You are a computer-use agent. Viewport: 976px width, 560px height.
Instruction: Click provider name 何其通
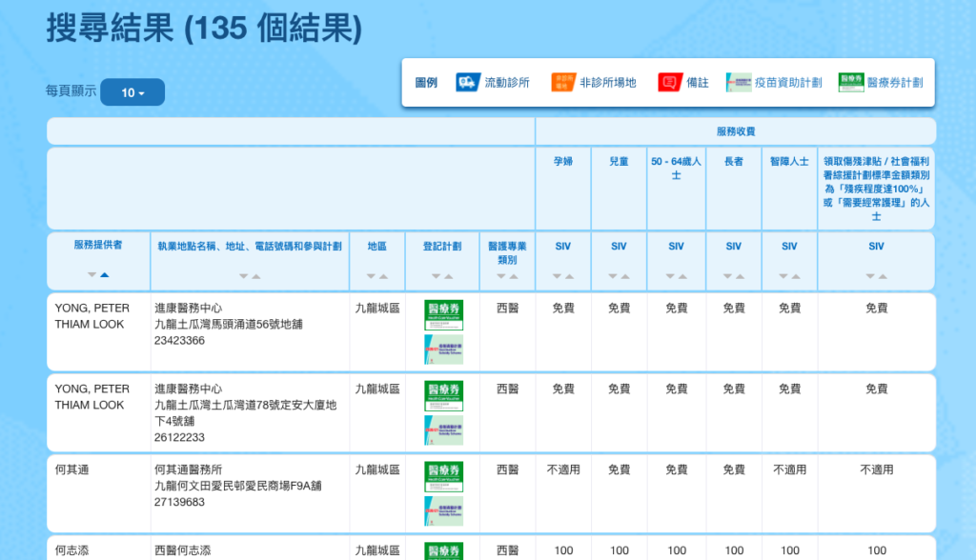click(74, 470)
